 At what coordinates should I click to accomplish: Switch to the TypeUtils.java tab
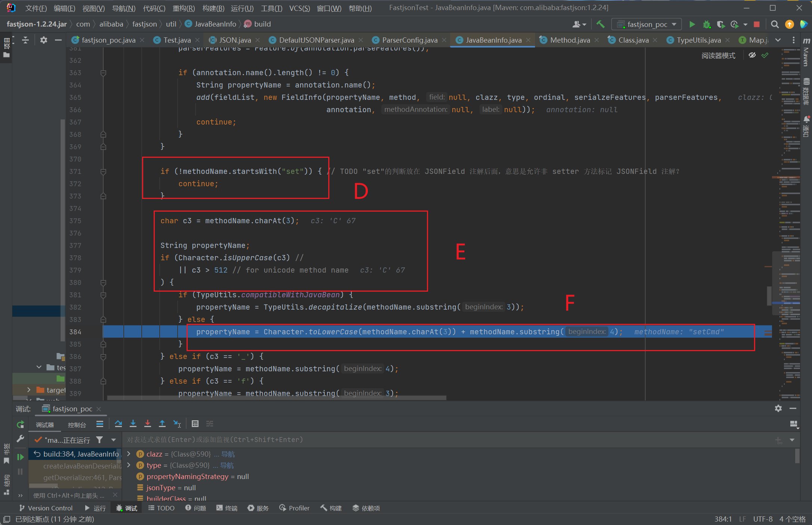pos(698,40)
